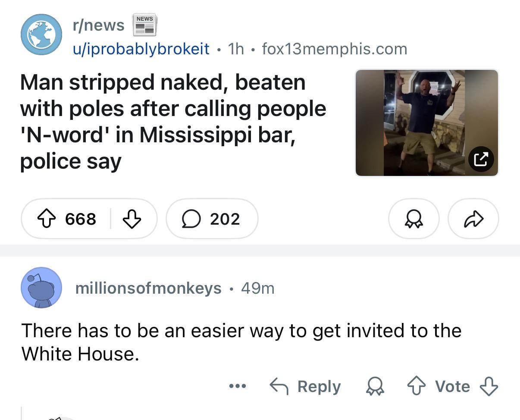This screenshot has width=520, height=420.
Task: Open external link icon on the thumbnail
Action: click(481, 160)
